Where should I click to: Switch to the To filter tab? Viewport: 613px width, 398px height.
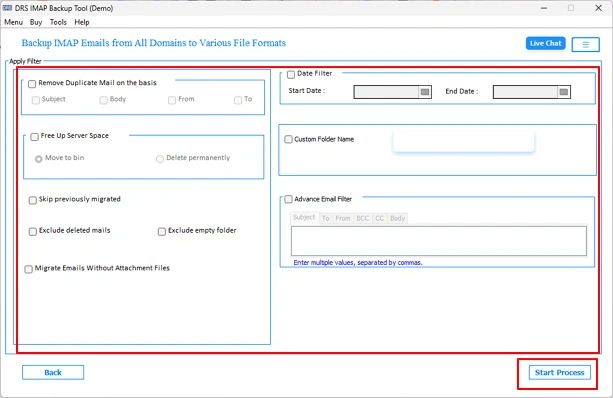(325, 218)
